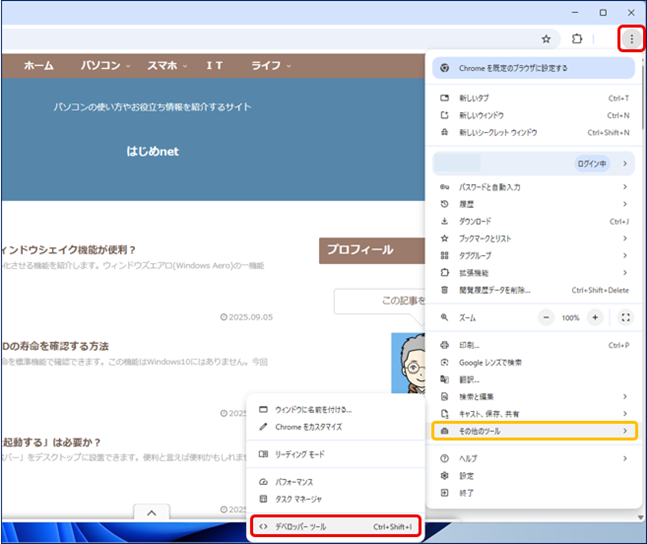The image size is (647, 544).
Task: Choose the 翻訳 translate entry
Action: click(533, 379)
